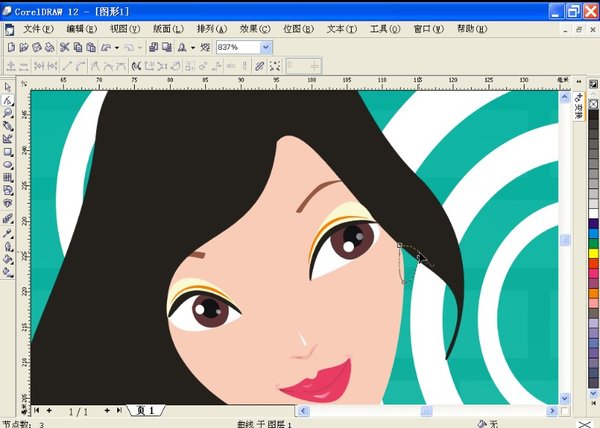600x428 pixels.
Task: Click the Print icon in toolbar
Action: [49, 47]
